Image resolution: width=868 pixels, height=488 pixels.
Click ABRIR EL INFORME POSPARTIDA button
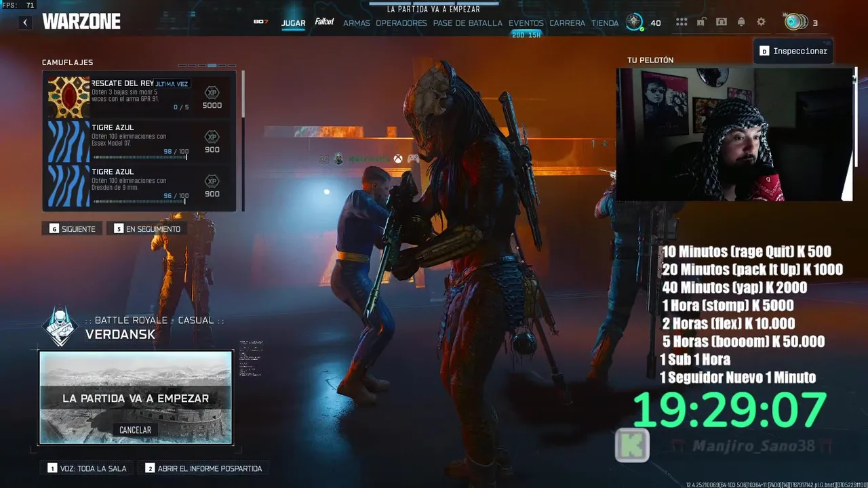(203, 468)
